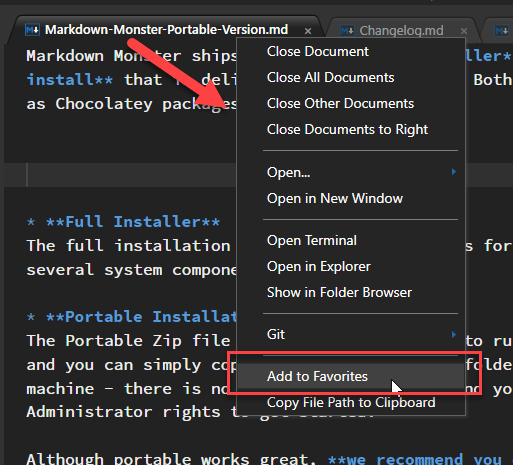
Task: Open the Git submenu entry
Action: point(351,334)
